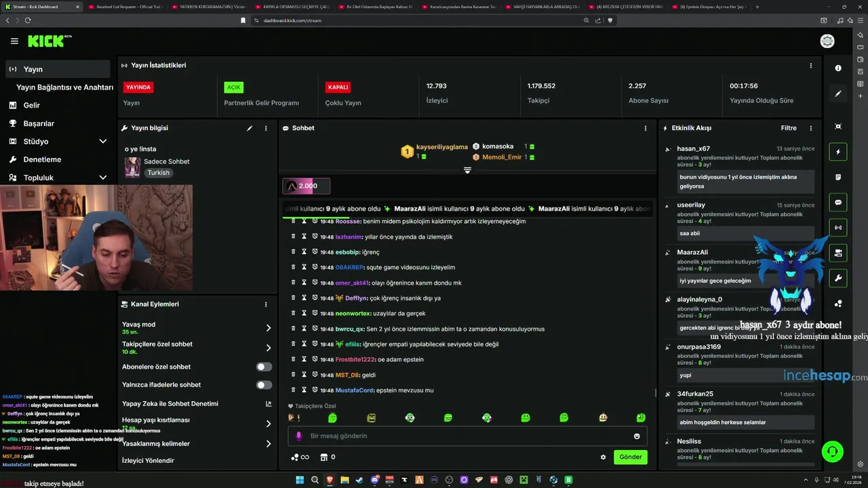This screenshot has height=488, width=868.
Task: Timeout user lazhanim via hourglass icon
Action: point(304,237)
